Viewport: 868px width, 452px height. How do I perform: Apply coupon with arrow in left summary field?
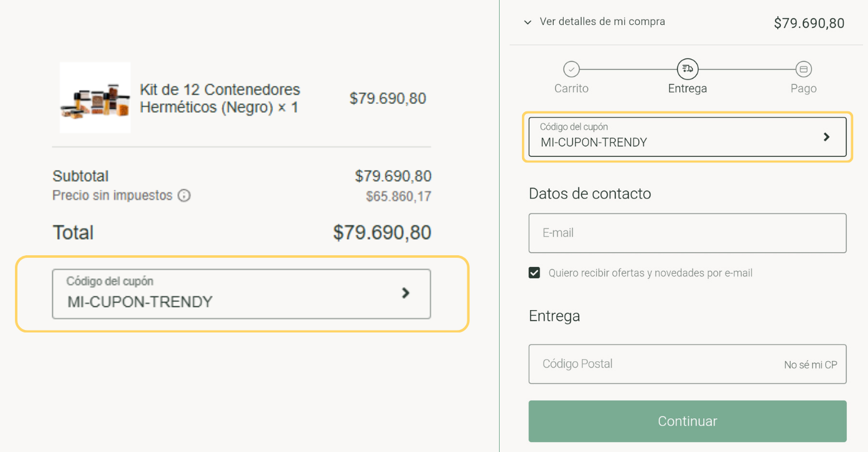tap(406, 293)
